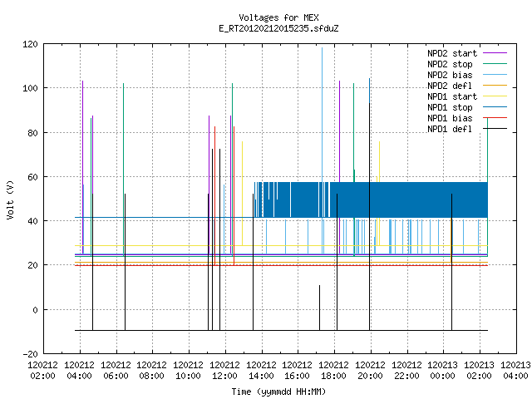The height and width of the screenshot is (399, 532).
Task: Click the y-axis tick value -20
Action: (30, 354)
